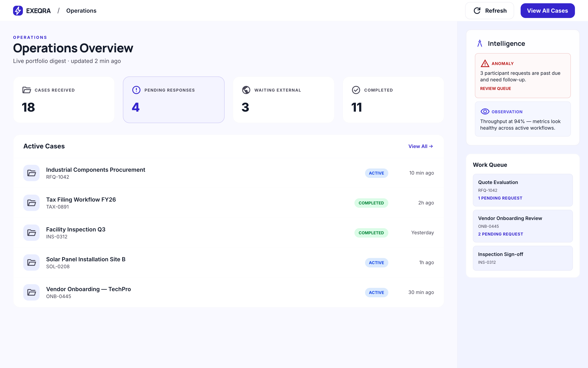
Task: Click the 30 min ago timestamp
Action: pyautogui.click(x=421, y=292)
